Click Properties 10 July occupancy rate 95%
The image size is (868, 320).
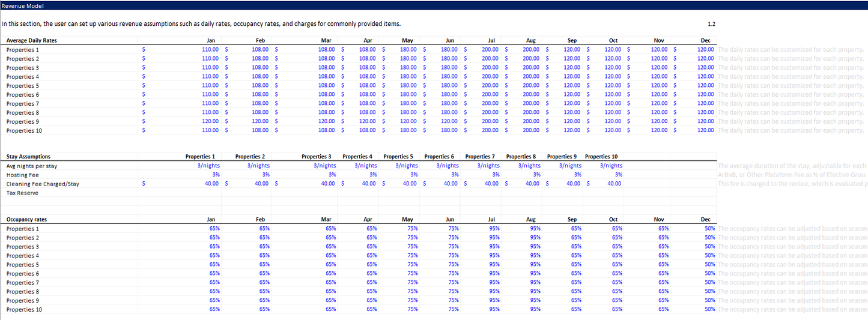click(494, 310)
